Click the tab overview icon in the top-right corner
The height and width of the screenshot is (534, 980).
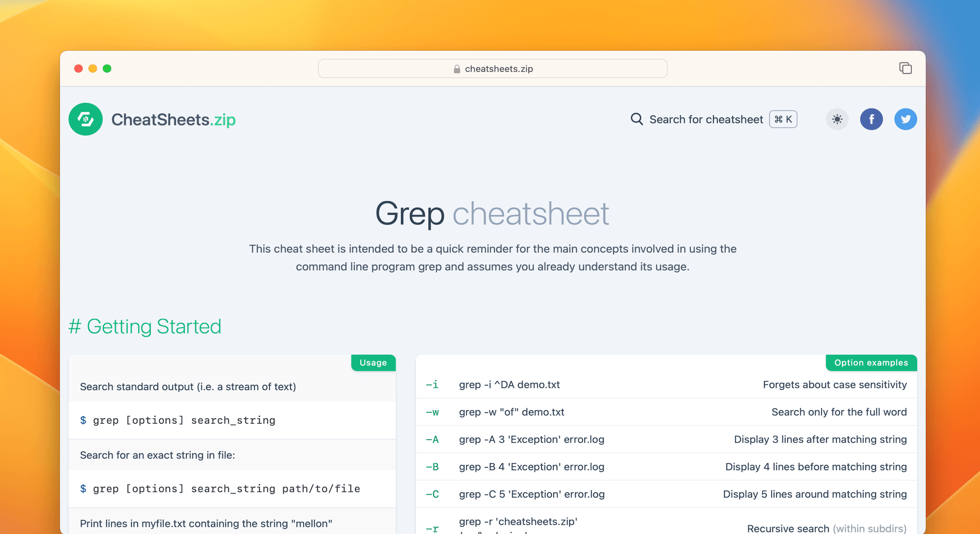[x=905, y=68]
